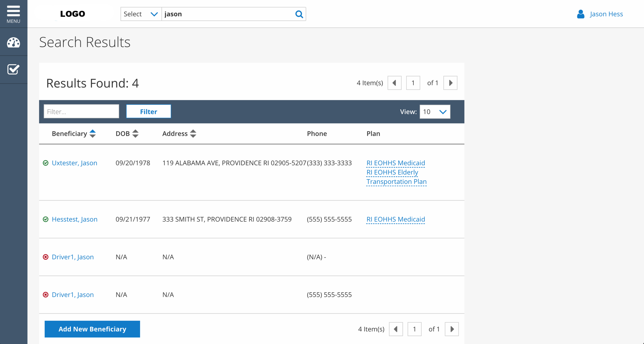Click the Plan column header
644x344 pixels.
(373, 133)
